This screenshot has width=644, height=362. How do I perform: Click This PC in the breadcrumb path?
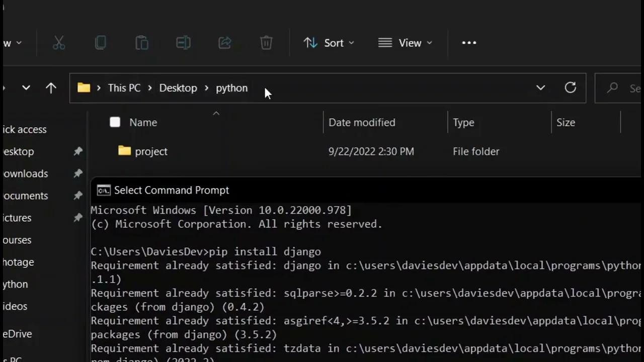pyautogui.click(x=124, y=88)
